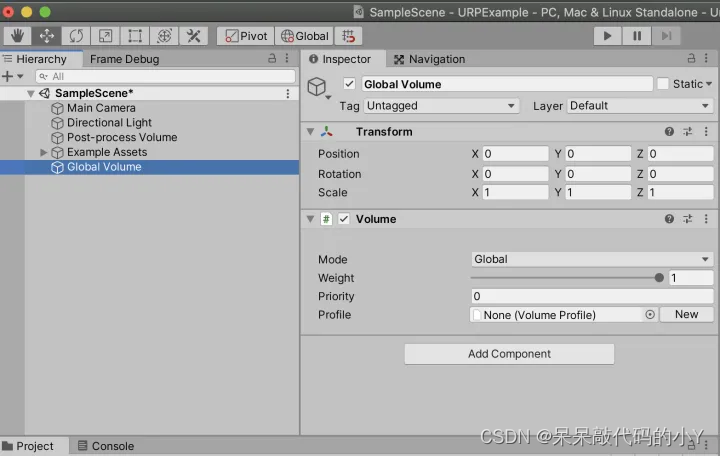Disable the Volume component checkbox

(344, 219)
